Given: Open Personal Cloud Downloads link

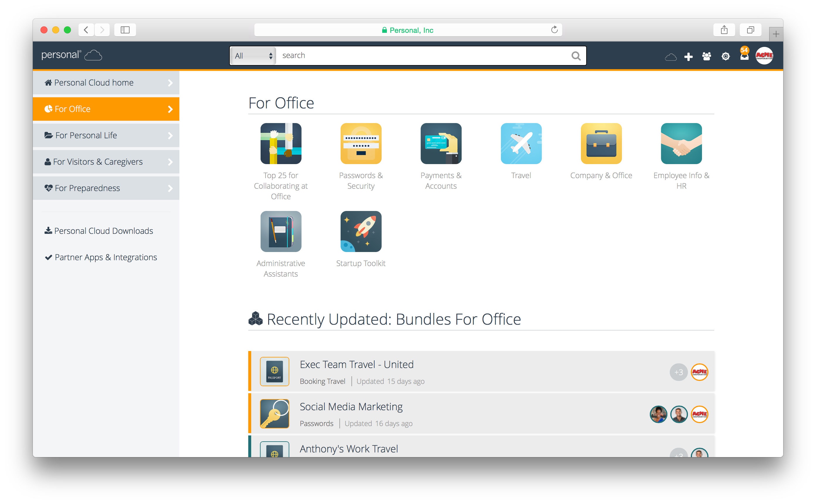Looking at the screenshot, I should pos(103,231).
